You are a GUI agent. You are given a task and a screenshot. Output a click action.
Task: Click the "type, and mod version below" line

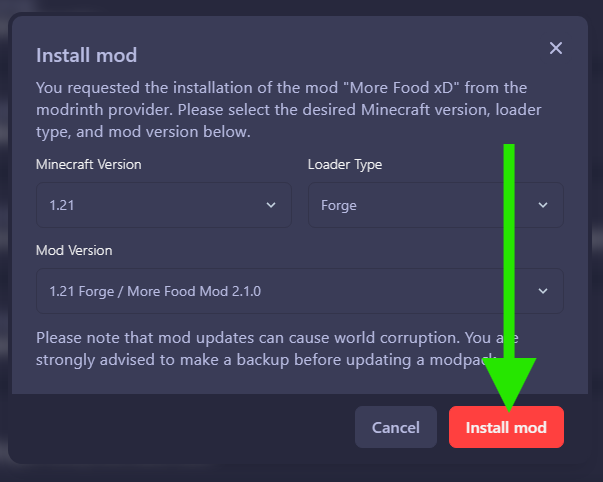pos(140,132)
